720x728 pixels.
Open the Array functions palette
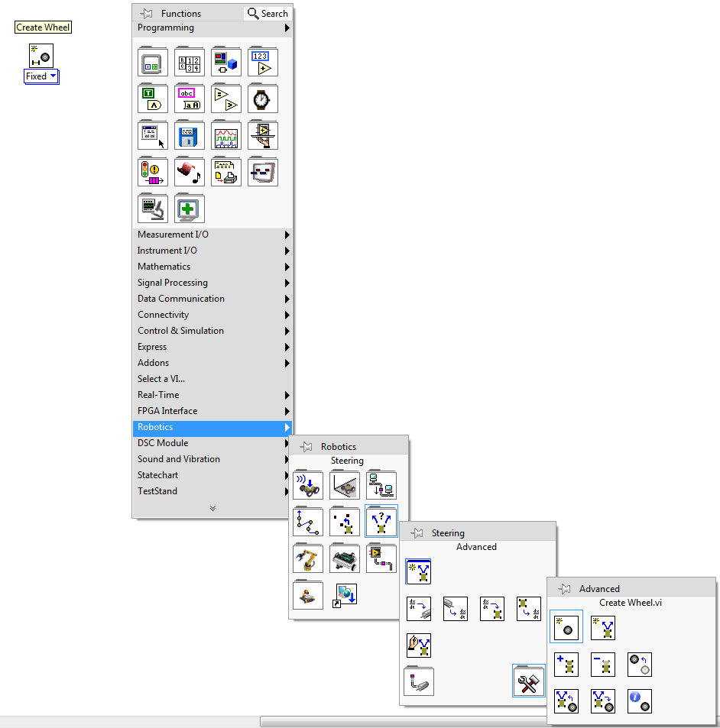click(x=189, y=62)
